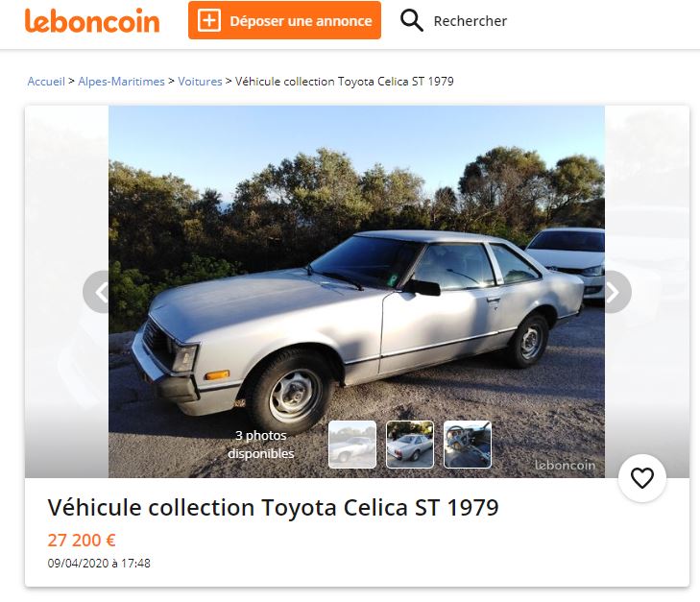This screenshot has height=602, width=700.
Task: Save the listing with the heart icon
Action: [x=641, y=477]
